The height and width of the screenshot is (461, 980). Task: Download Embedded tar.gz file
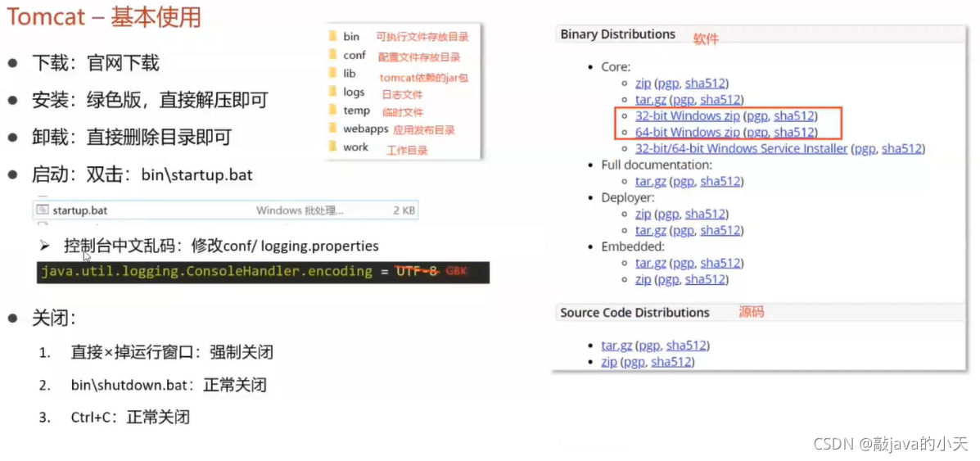[x=651, y=263]
